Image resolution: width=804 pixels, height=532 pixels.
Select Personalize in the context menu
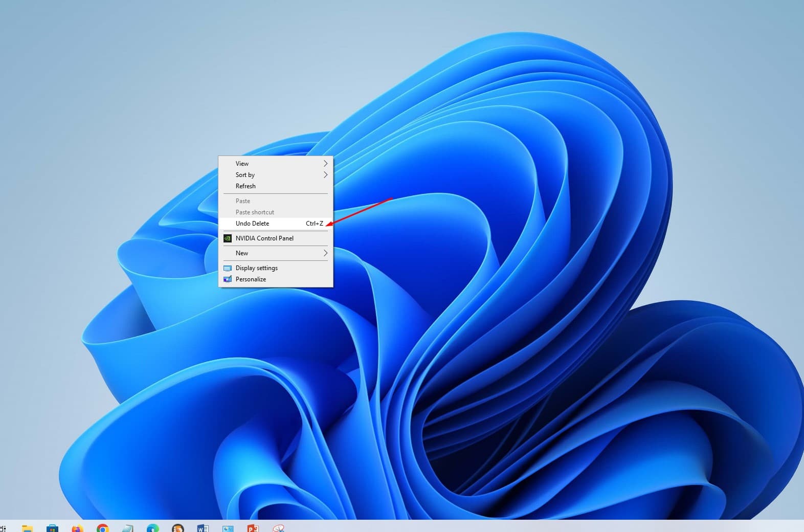coord(276,279)
